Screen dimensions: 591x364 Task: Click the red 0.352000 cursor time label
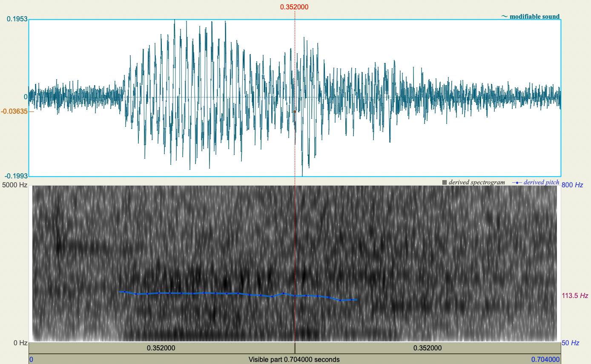click(295, 7)
